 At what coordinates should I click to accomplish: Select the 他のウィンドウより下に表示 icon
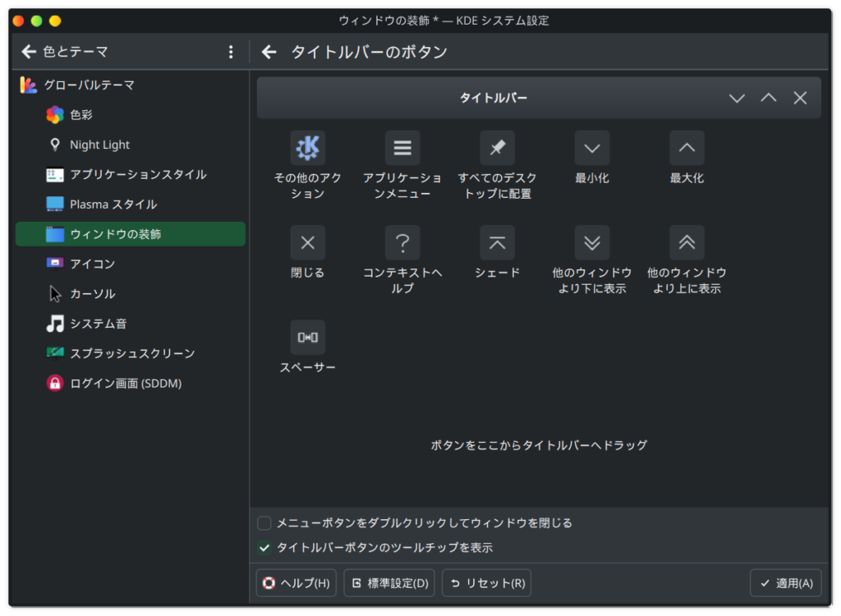point(591,242)
